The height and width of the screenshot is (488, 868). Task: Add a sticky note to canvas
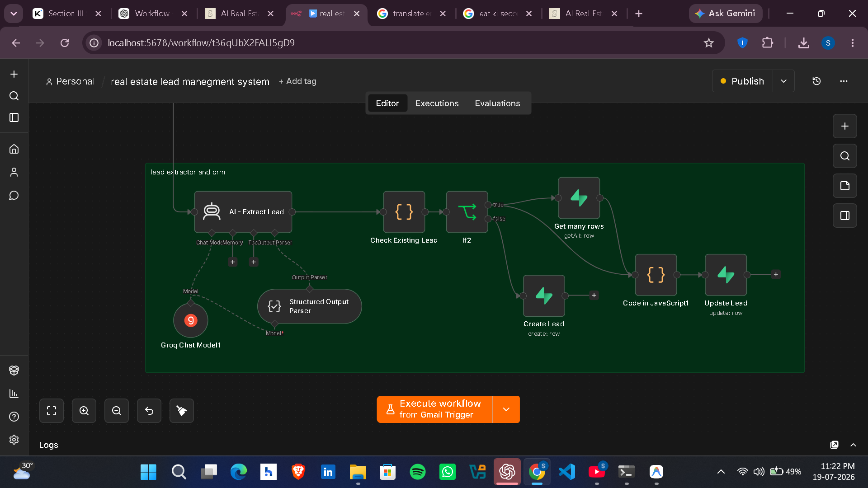844,186
